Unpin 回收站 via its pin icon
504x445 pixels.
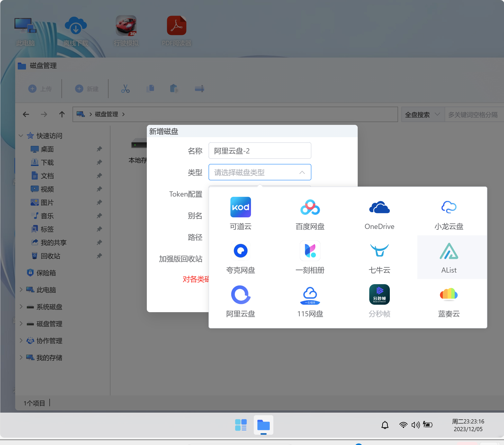click(x=99, y=256)
